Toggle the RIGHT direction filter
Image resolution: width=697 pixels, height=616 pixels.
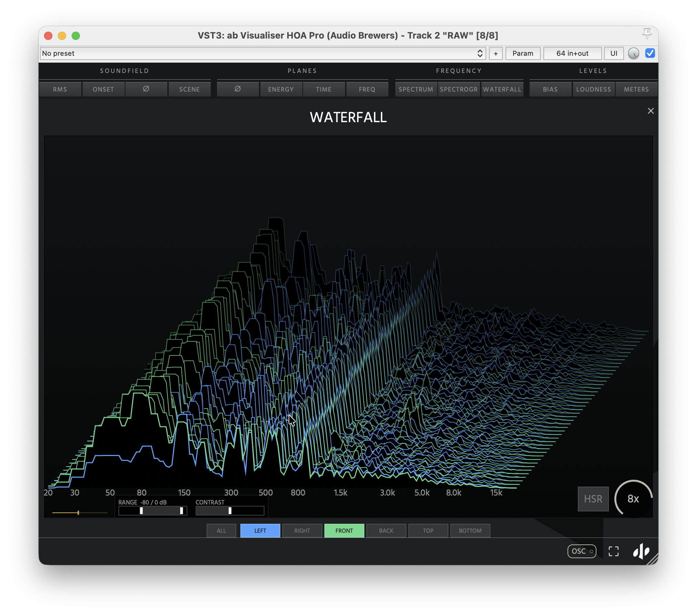[302, 531]
